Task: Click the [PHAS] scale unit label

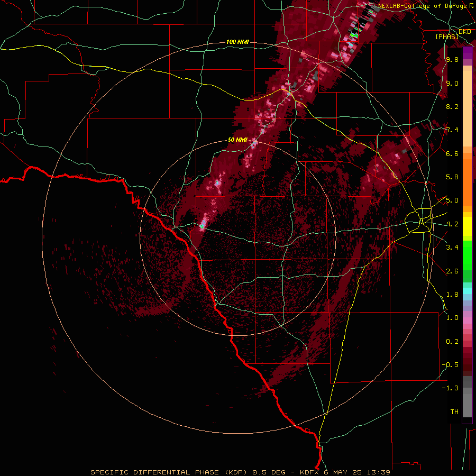Action: 447,37
